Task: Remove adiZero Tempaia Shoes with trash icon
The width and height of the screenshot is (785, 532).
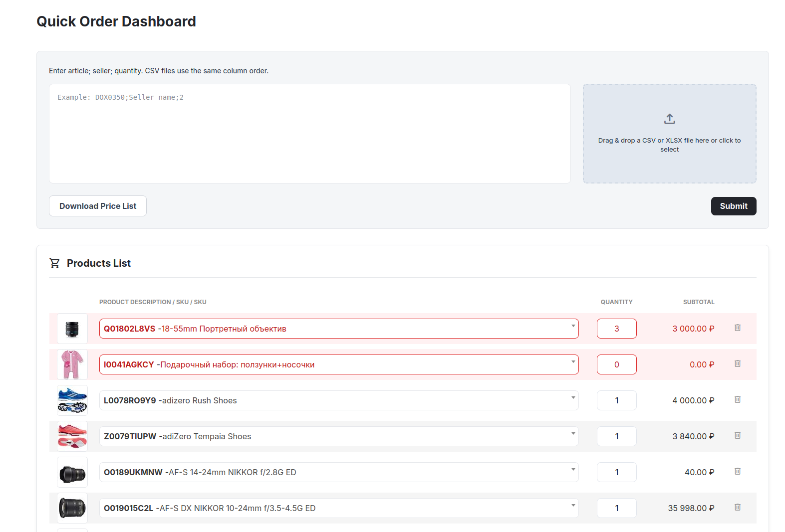Action: (737, 436)
